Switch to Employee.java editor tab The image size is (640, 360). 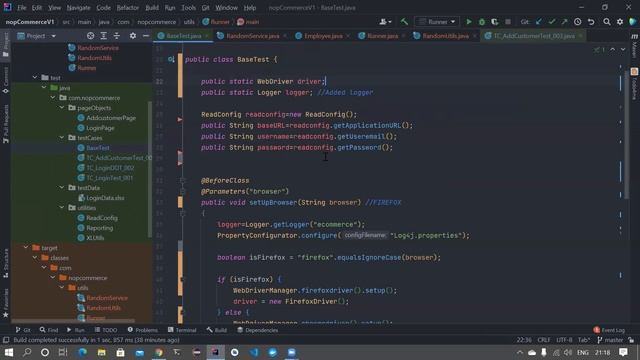323,36
